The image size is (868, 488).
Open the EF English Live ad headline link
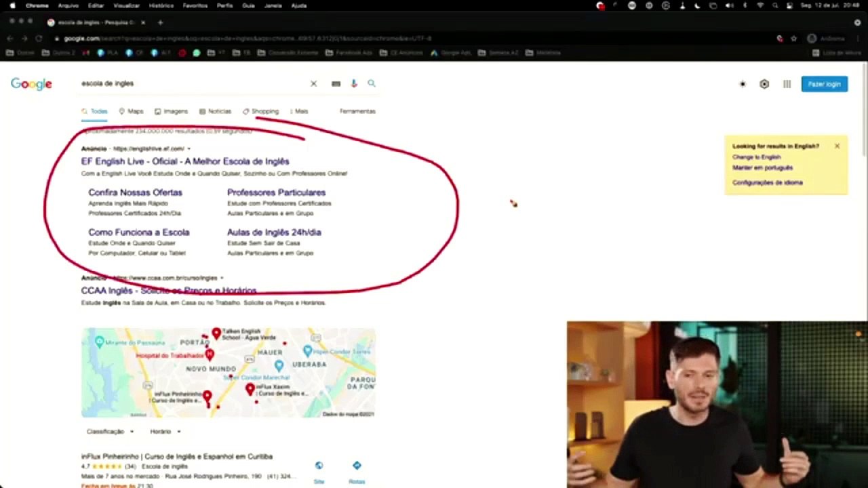(x=185, y=161)
